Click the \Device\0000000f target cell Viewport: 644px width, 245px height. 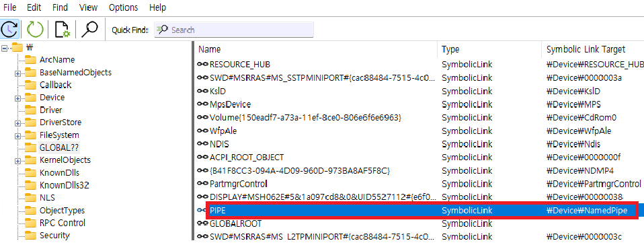pos(583,157)
